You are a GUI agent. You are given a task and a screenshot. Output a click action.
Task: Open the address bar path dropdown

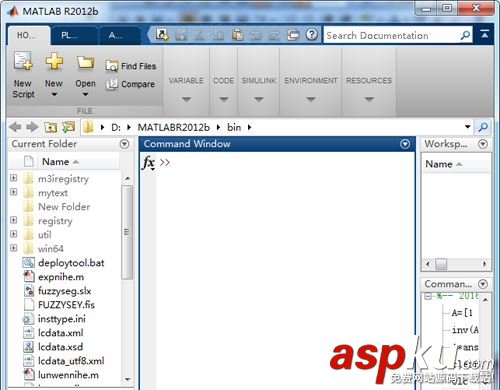click(468, 127)
